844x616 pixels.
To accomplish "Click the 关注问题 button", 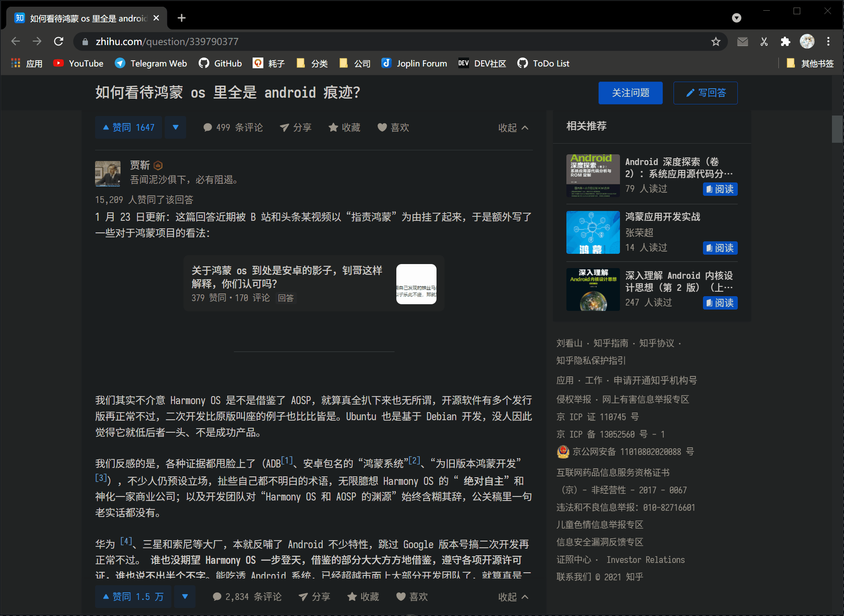I will [630, 93].
